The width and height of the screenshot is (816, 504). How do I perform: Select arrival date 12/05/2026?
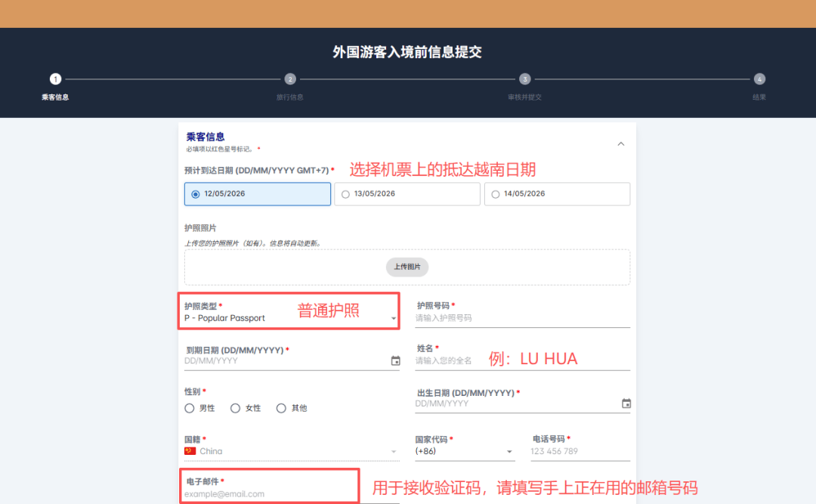(258, 193)
